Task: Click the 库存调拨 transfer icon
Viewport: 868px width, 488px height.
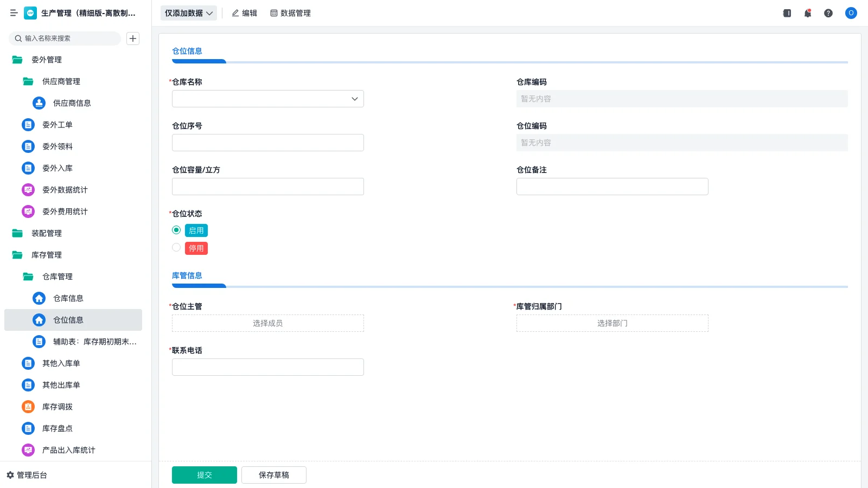Action: [x=28, y=407]
